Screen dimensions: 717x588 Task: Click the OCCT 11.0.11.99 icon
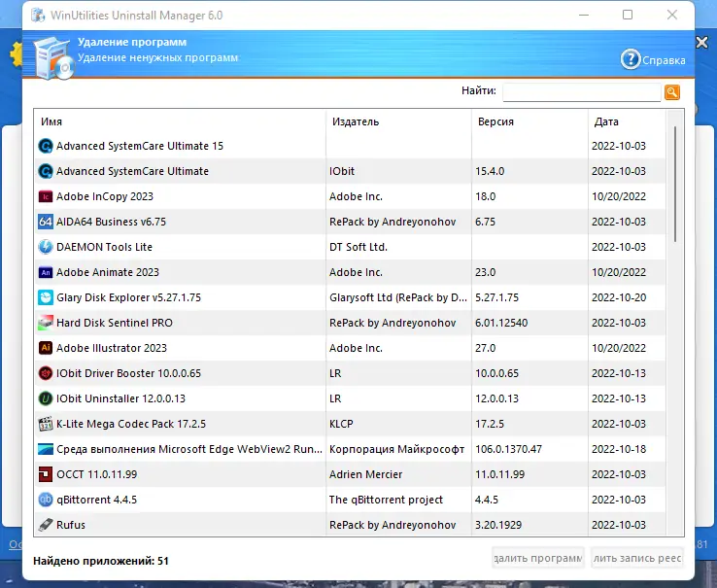46,474
